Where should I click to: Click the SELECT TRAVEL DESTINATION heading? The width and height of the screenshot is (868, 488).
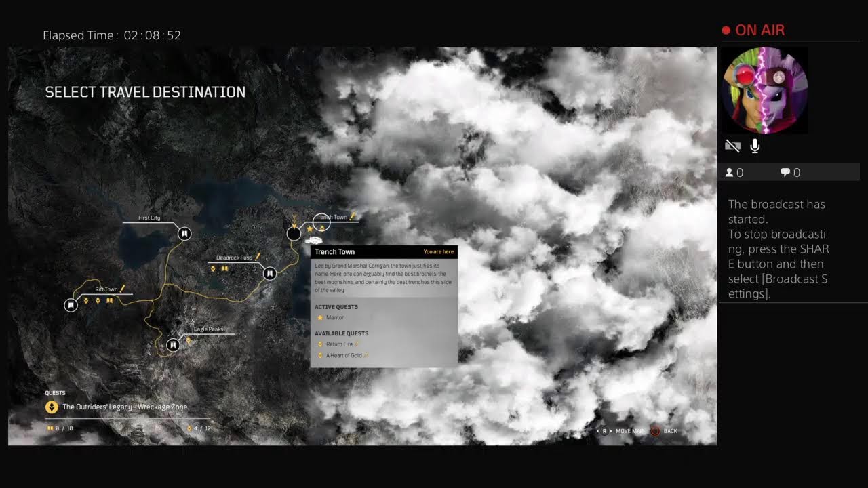145,92
